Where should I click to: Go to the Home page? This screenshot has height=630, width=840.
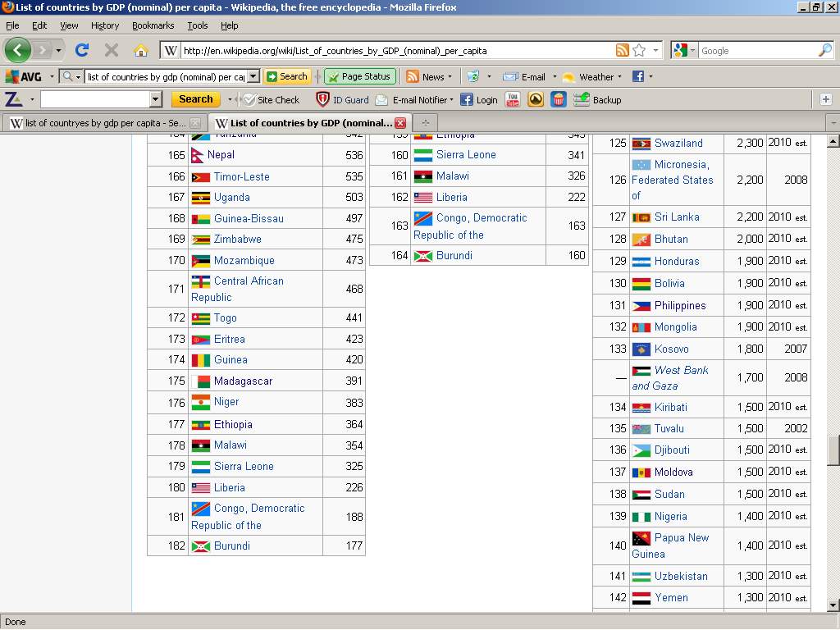(x=140, y=50)
